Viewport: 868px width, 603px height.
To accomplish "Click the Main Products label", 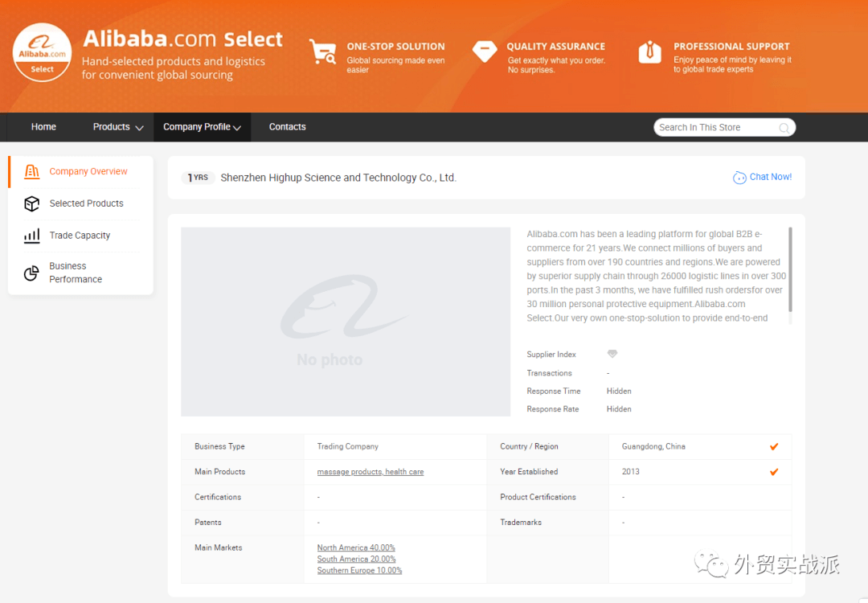I will 219,472.
